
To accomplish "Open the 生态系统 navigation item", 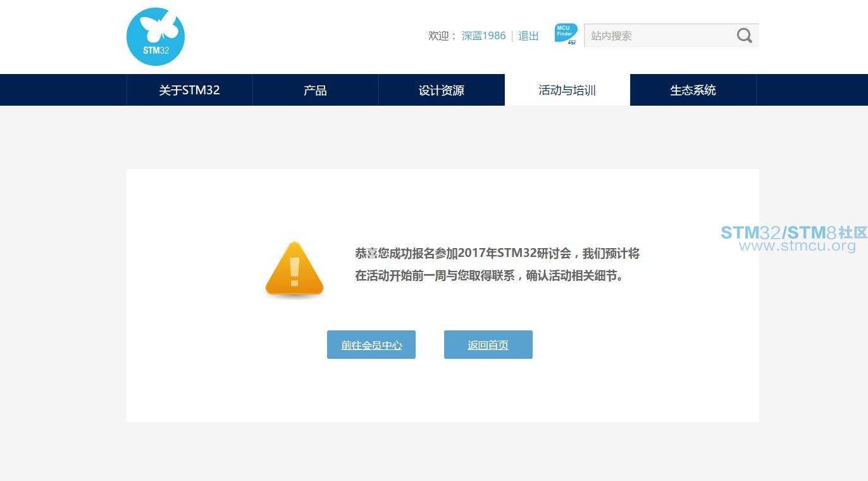I will [693, 91].
